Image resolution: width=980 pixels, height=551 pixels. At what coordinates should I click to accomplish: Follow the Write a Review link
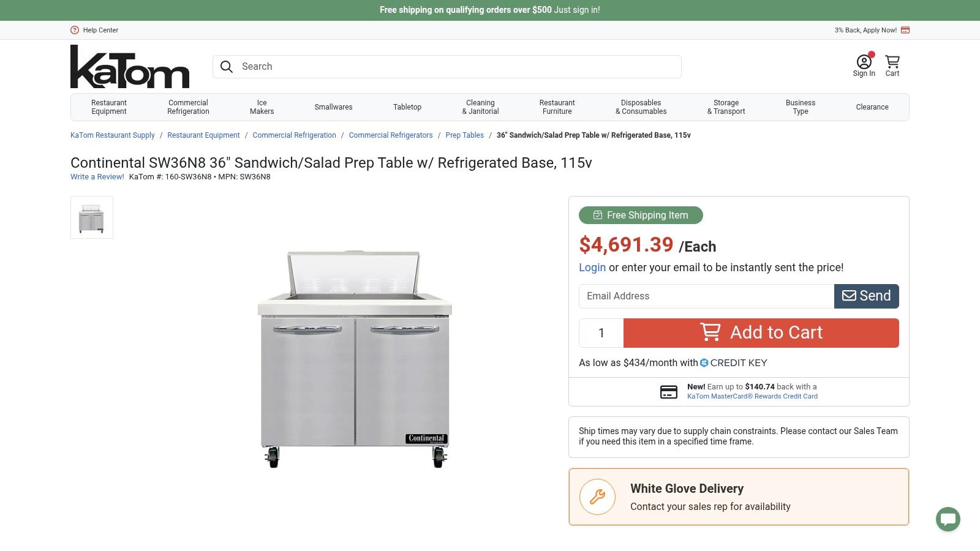pyautogui.click(x=97, y=177)
